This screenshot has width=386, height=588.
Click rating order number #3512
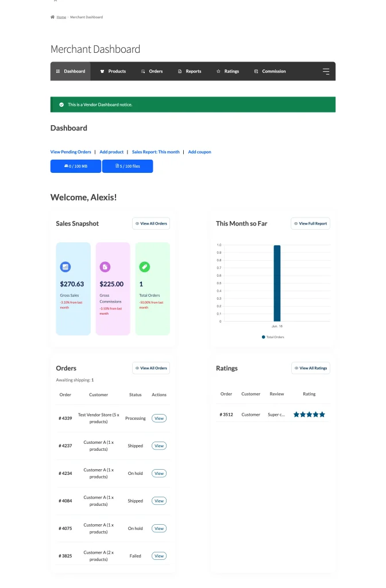pos(226,415)
